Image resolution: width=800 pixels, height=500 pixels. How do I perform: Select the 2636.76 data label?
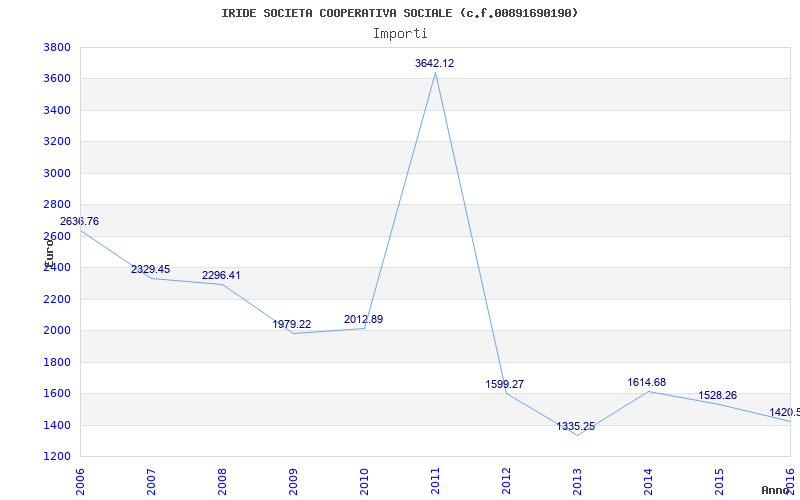click(x=79, y=221)
